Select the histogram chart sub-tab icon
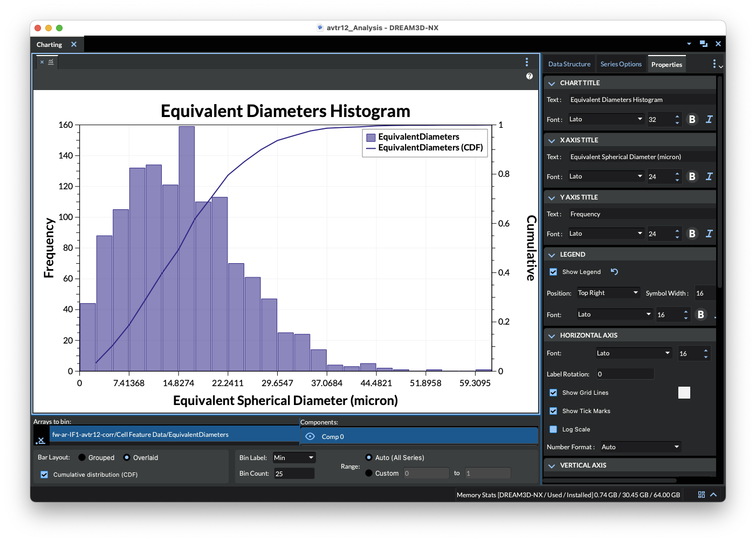Image resolution: width=756 pixels, height=542 pixels. [51, 62]
